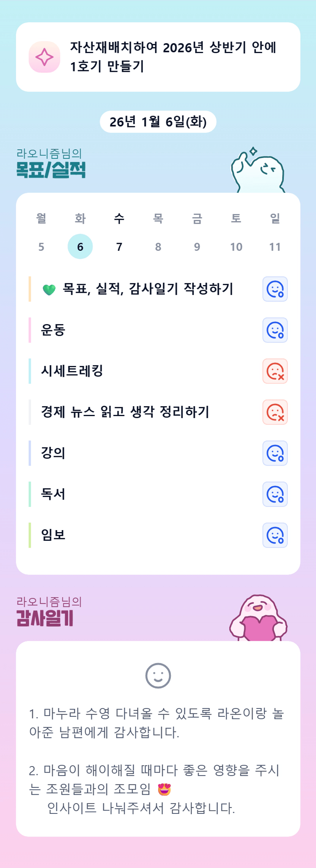This screenshot has width=316, height=868.
Task: Click the 임보 smiley status icon
Action: pyautogui.click(x=275, y=535)
